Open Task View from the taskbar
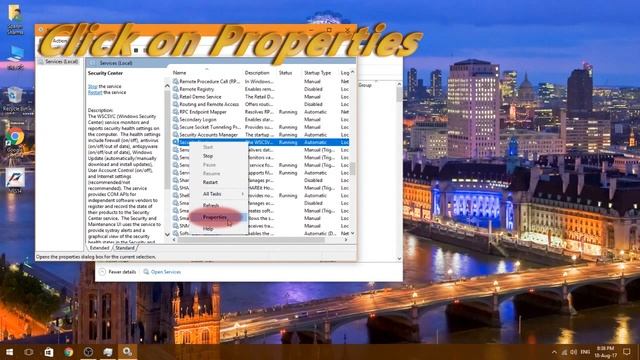This screenshot has width=640, height=360. (28, 352)
